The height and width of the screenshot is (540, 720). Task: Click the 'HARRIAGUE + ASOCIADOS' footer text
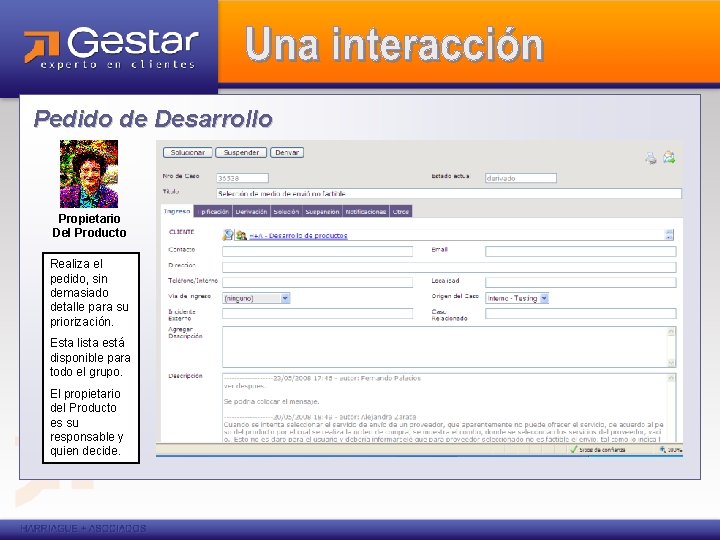click(x=83, y=529)
